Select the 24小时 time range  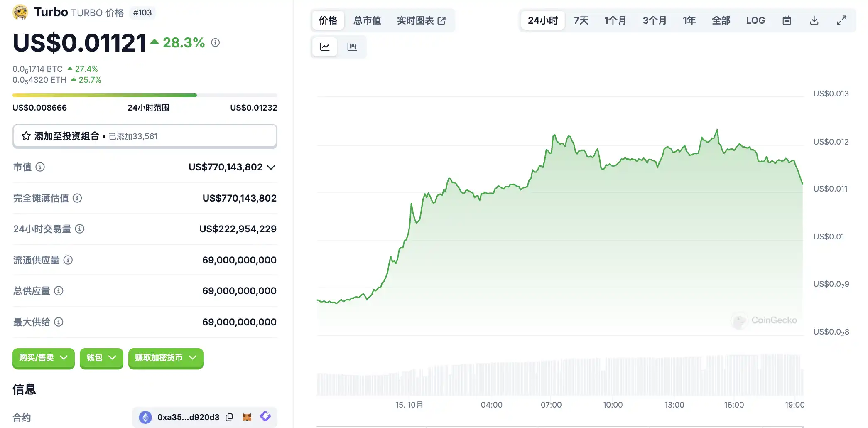tap(543, 20)
